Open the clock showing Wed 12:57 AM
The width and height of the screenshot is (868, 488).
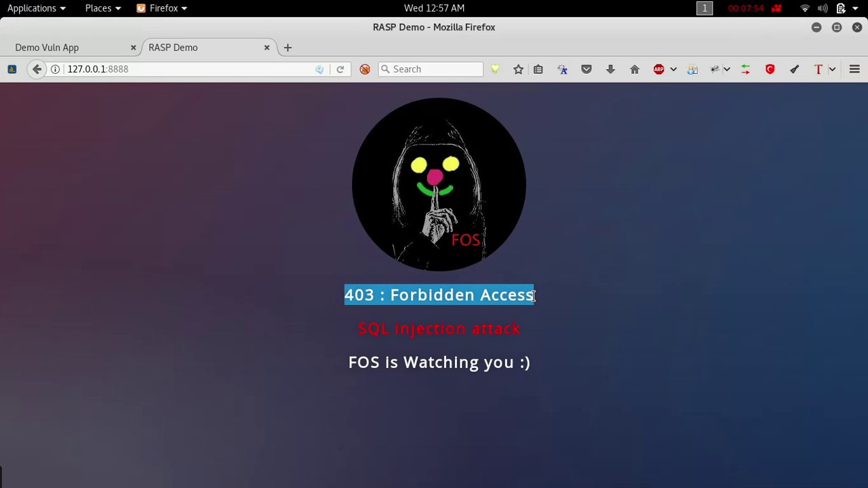click(x=434, y=8)
